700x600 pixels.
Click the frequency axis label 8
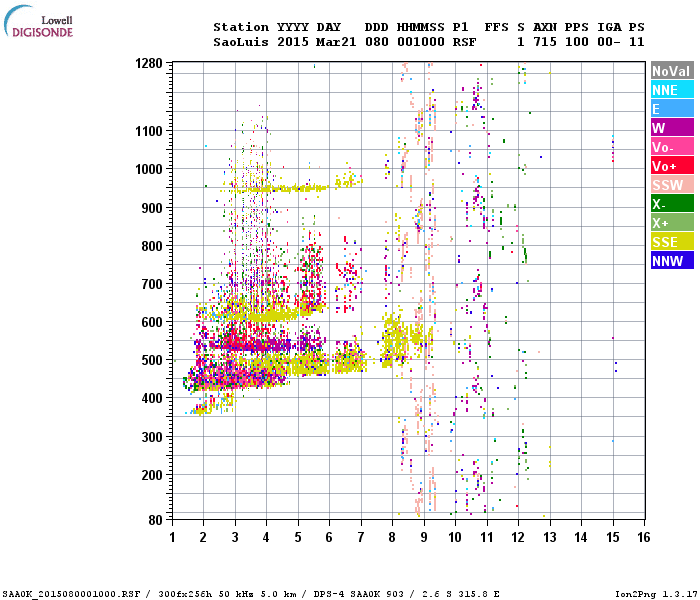coord(392,537)
